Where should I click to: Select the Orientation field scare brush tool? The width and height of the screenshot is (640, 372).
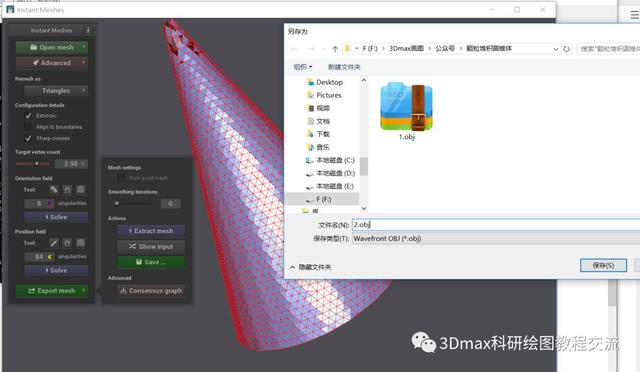point(81,189)
